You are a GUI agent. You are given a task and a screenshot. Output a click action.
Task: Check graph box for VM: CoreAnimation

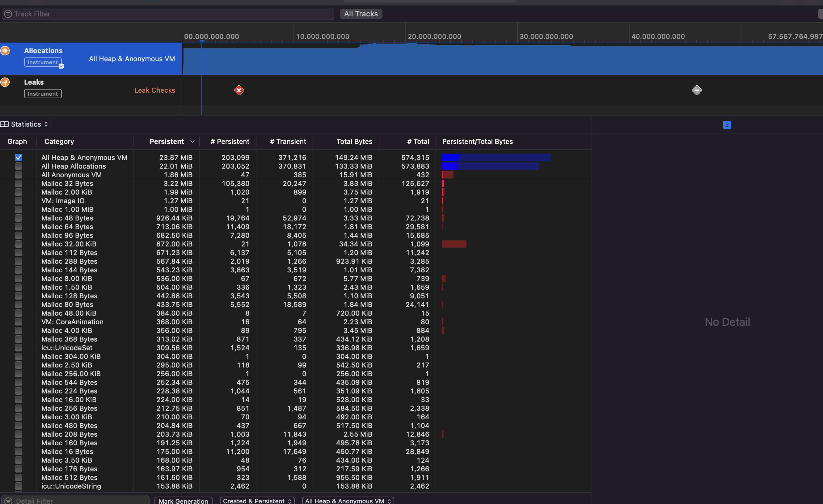(x=18, y=321)
